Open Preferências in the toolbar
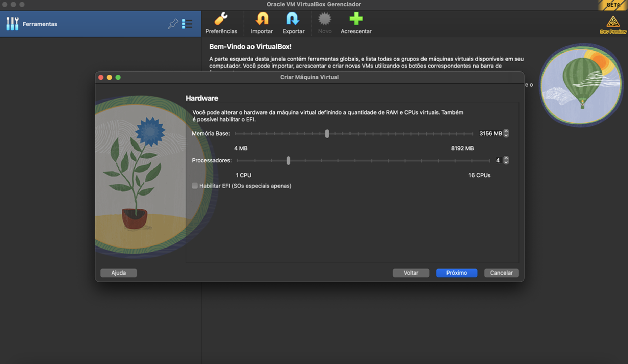This screenshot has height=364, width=628. (x=221, y=23)
